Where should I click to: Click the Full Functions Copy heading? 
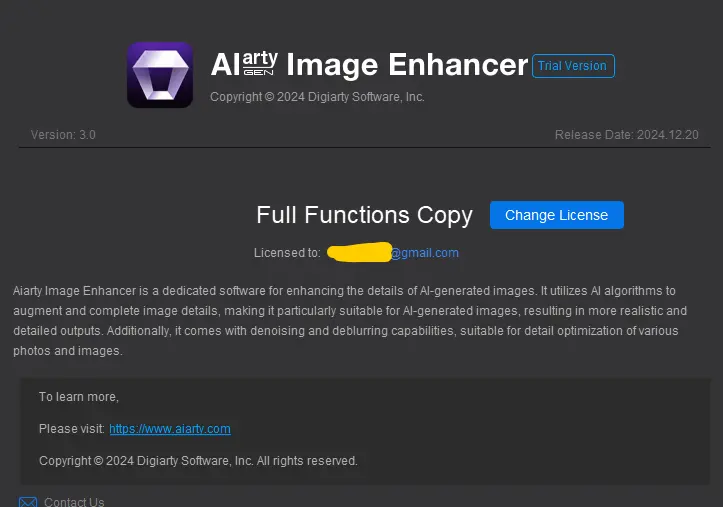pyautogui.click(x=364, y=215)
